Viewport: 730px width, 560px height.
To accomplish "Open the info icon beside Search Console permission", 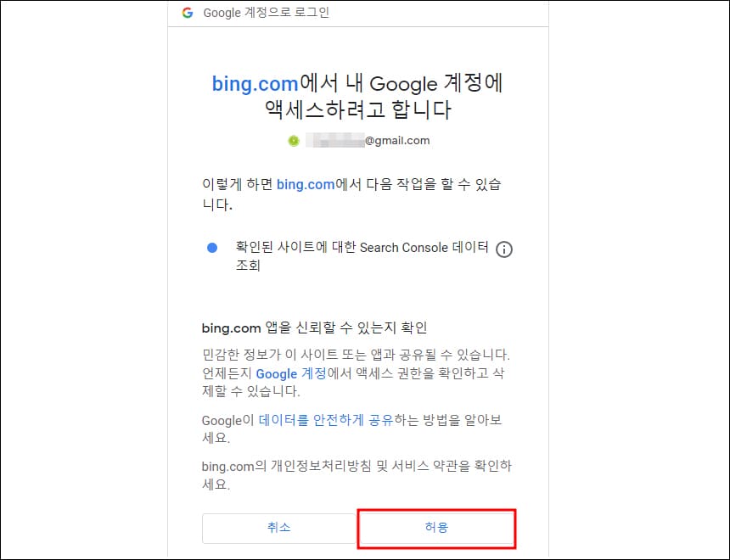I will pyautogui.click(x=503, y=249).
